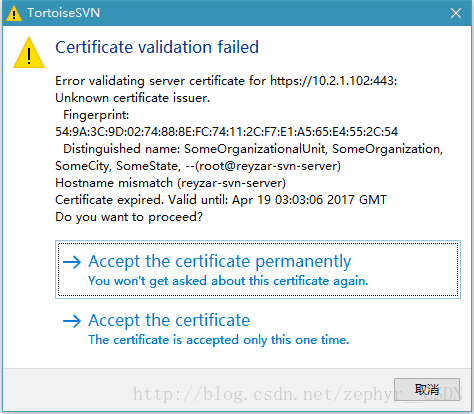Click the certificate fingerprint hash line
Screen dimensions: 474x414
coord(226,132)
